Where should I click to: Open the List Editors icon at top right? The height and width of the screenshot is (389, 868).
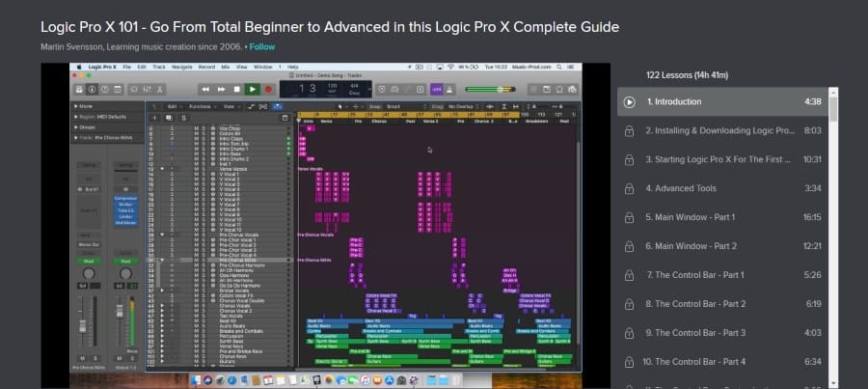tap(533, 89)
